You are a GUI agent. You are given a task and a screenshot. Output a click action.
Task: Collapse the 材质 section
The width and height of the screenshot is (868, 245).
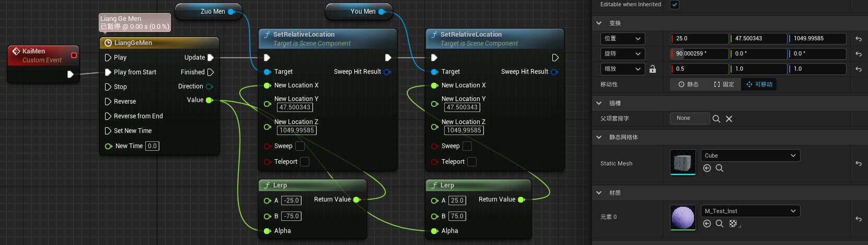(599, 193)
